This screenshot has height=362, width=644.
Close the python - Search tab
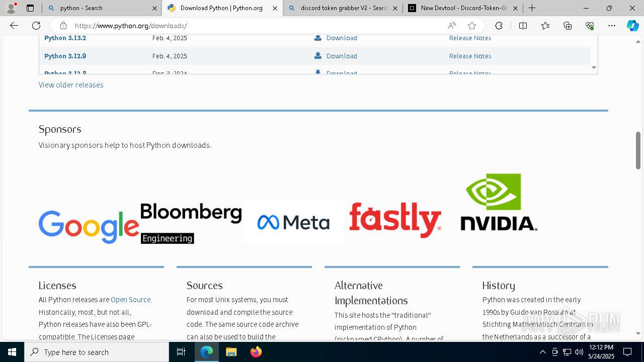tap(154, 8)
